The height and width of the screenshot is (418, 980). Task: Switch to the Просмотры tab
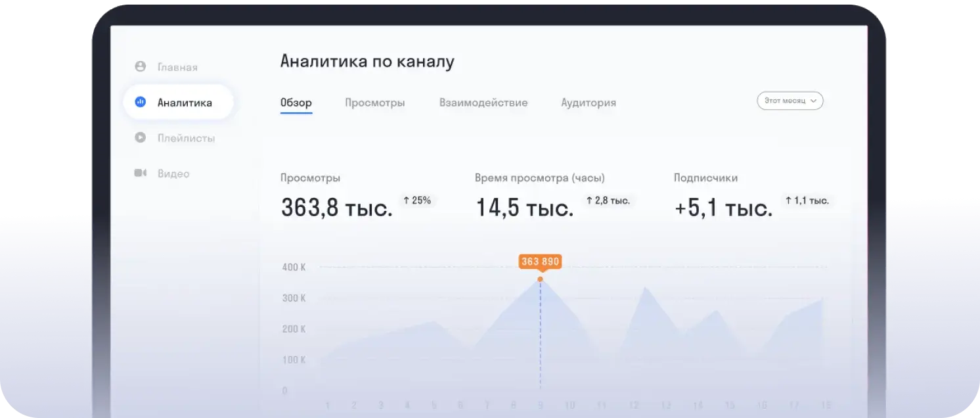375,103
